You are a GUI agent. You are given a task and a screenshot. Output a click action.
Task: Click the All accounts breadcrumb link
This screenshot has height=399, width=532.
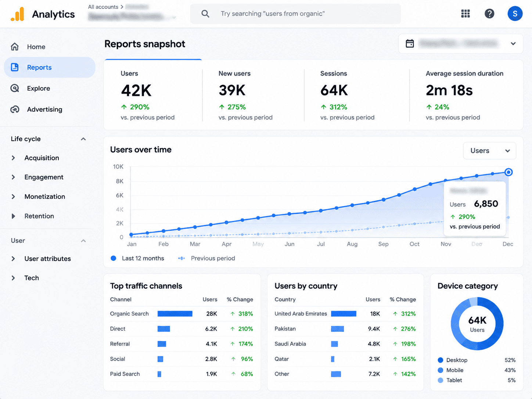point(103,7)
